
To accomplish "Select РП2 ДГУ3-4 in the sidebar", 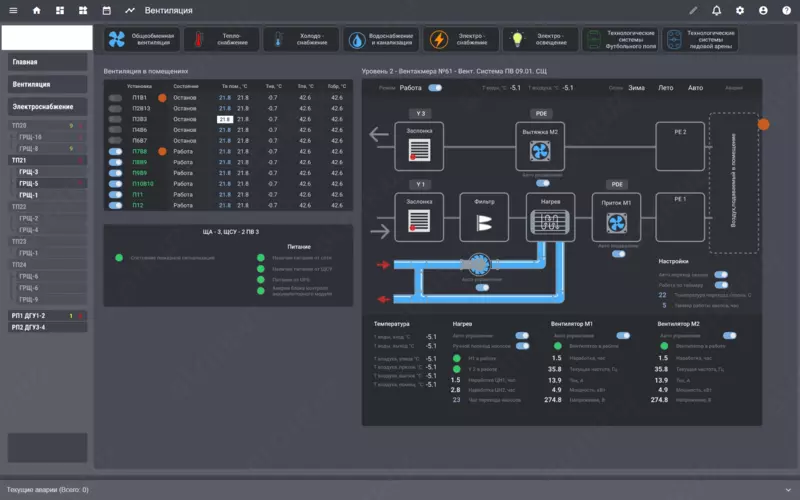I will [47, 328].
